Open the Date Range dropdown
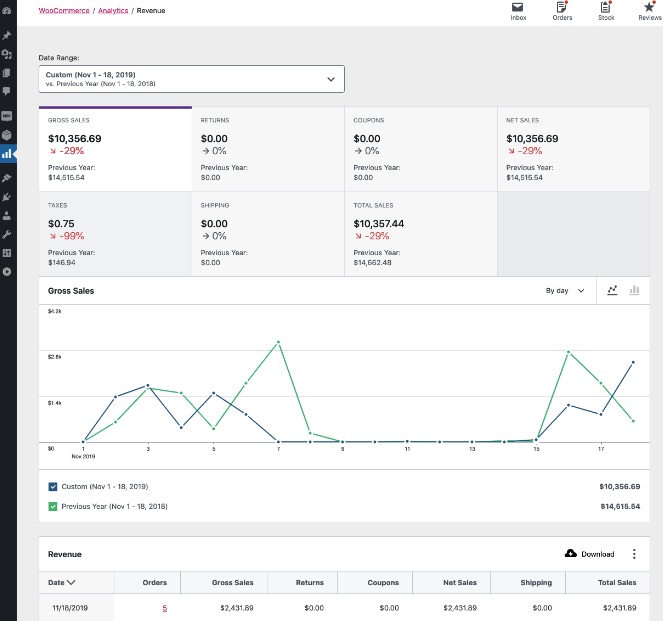 tap(192, 79)
